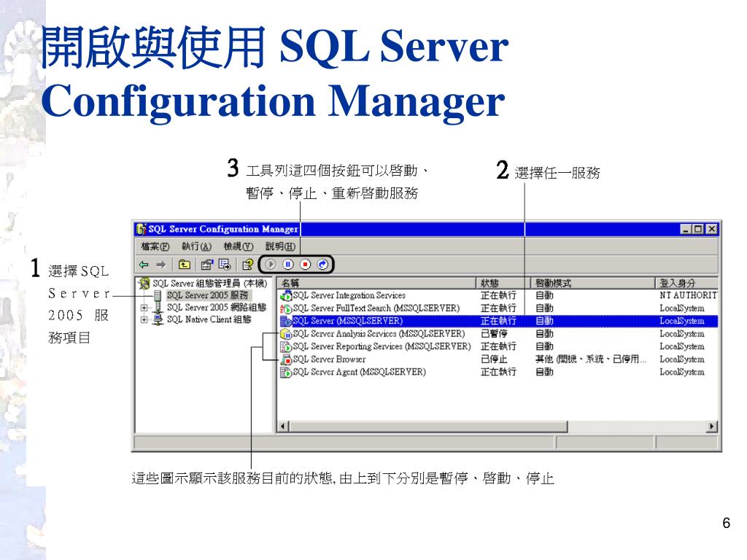The width and height of the screenshot is (747, 560).
Task: Click the 已暫停 status of Analysis Services
Action: (494, 334)
